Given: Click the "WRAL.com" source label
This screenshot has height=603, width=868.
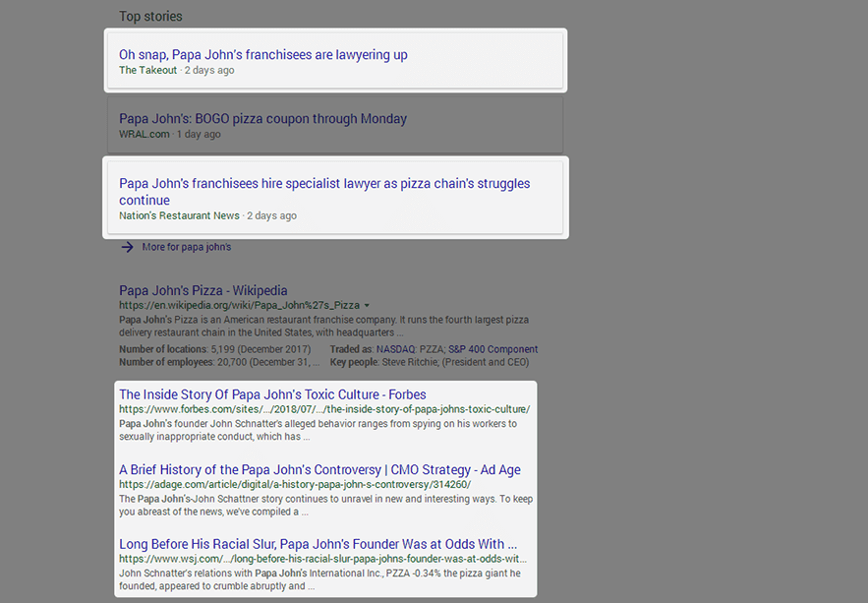Looking at the screenshot, I should pos(144,134).
